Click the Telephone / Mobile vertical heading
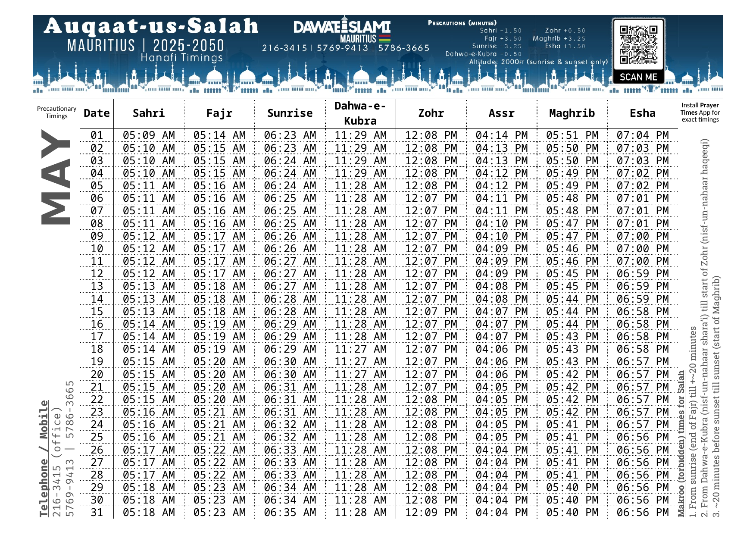This screenshot has height=535, width=756. coord(44,458)
